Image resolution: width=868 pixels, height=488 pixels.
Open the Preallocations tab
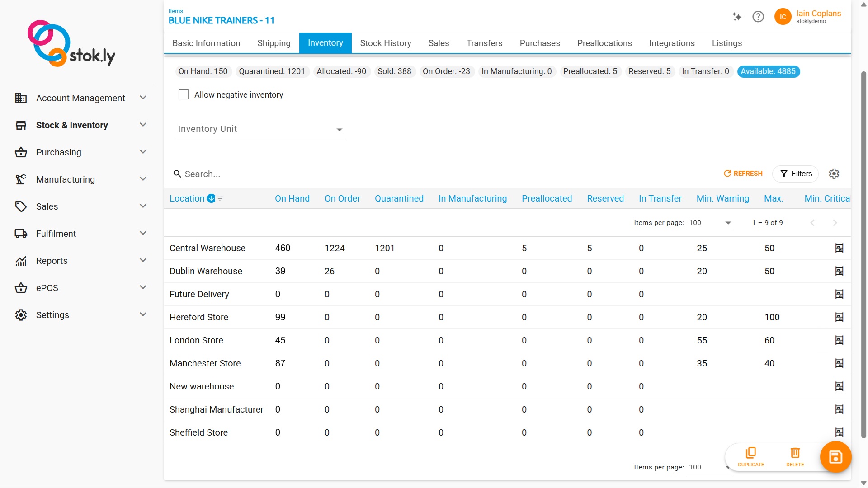pos(604,43)
